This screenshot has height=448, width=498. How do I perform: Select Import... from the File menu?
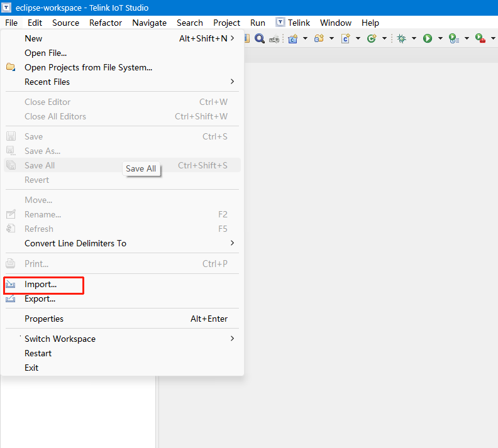[x=41, y=284]
